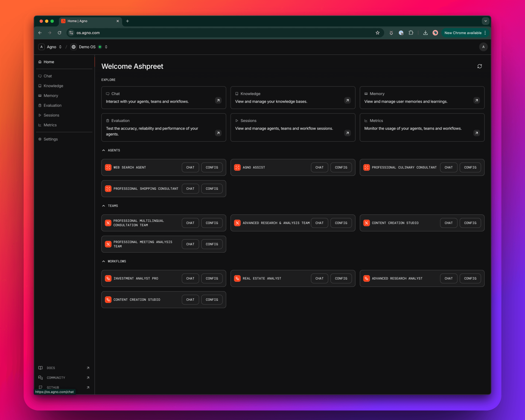Collapse the Agents section

[x=104, y=150]
